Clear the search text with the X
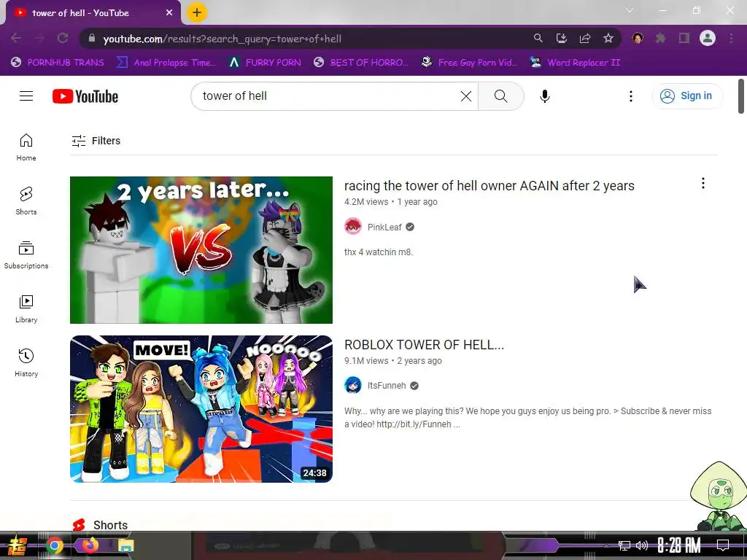Viewport: 747px width, 560px height. click(x=466, y=96)
